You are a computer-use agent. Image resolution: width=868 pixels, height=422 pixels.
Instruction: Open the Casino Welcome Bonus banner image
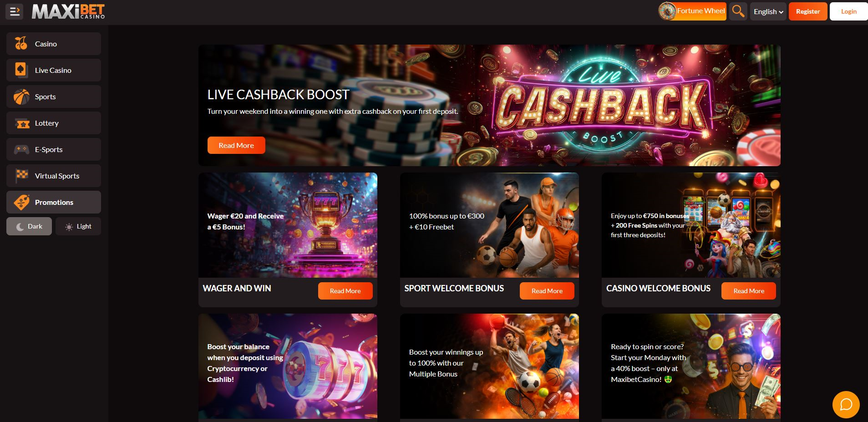(691, 225)
